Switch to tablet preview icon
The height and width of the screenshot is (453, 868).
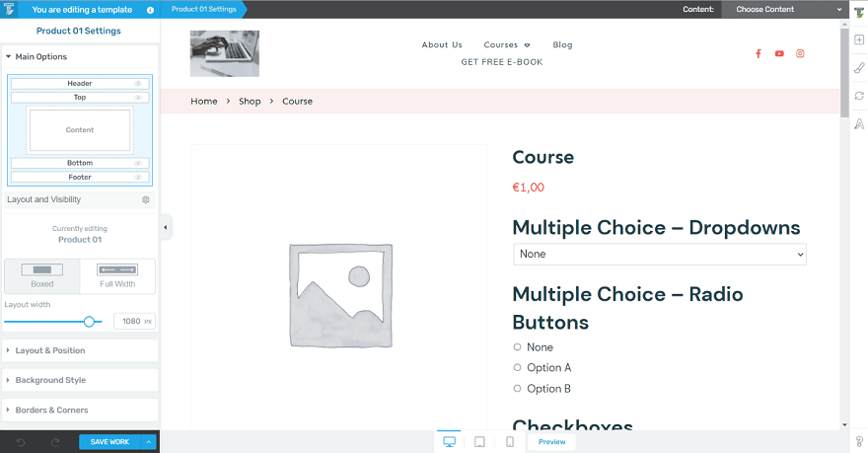coord(478,442)
